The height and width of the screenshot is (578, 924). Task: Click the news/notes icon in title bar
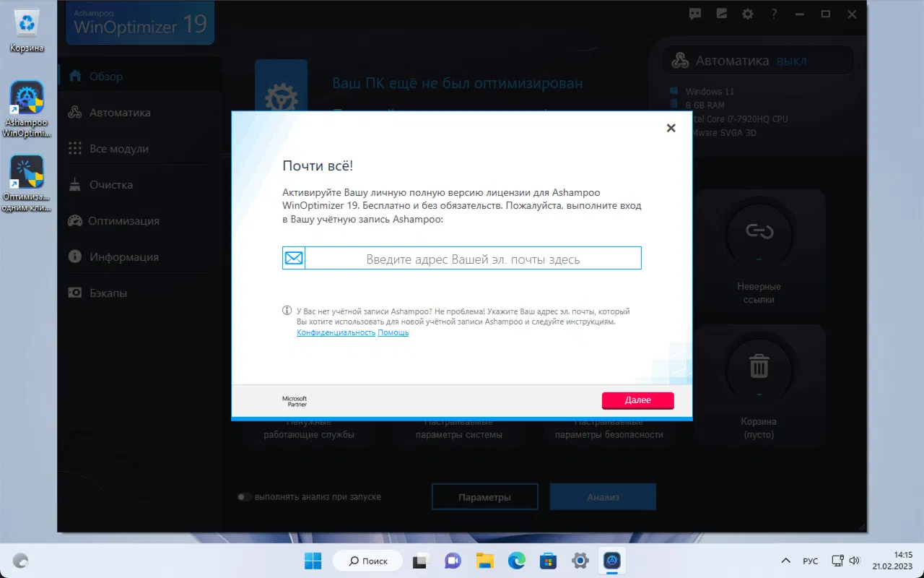(721, 14)
